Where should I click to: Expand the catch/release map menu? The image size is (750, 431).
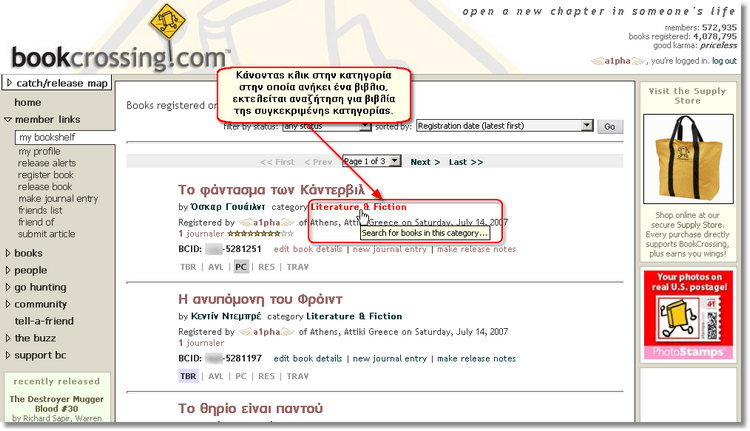[x=56, y=83]
